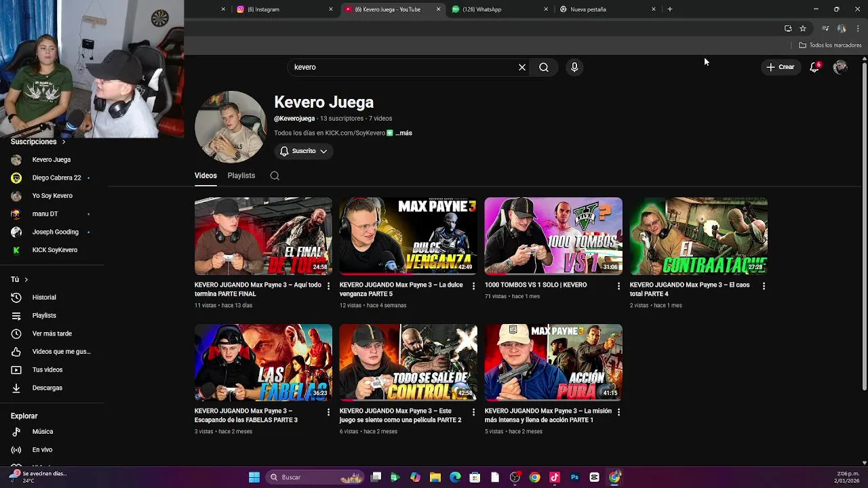Open video options for 1000 TOMBOS video
This screenshot has width=868, height=488.
tap(618, 286)
